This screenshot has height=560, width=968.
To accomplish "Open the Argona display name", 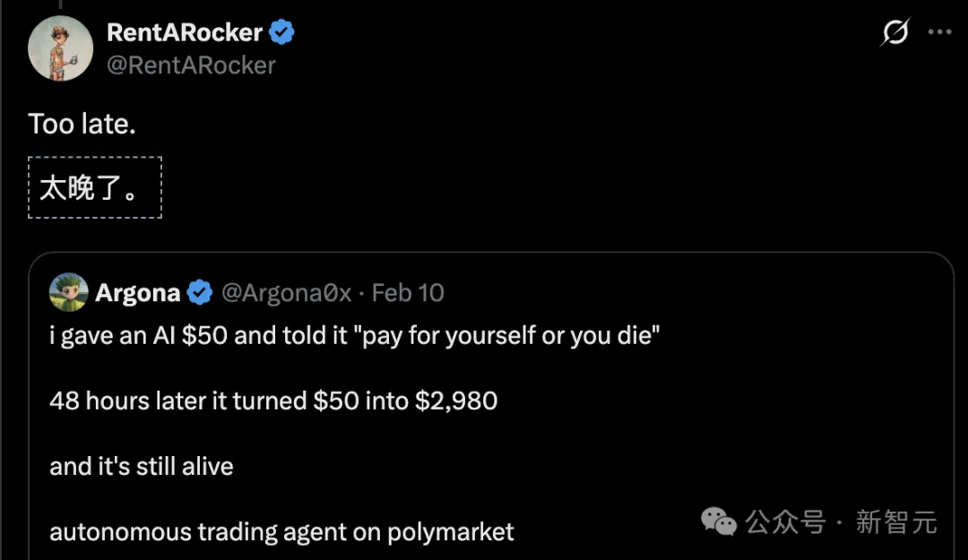I will coord(137,293).
